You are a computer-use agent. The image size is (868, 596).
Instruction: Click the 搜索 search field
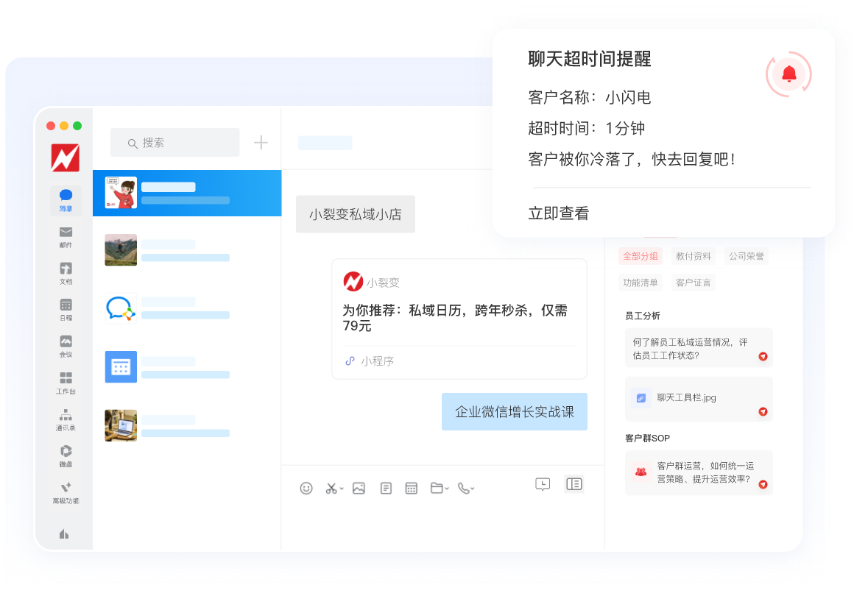pyautogui.click(x=175, y=143)
